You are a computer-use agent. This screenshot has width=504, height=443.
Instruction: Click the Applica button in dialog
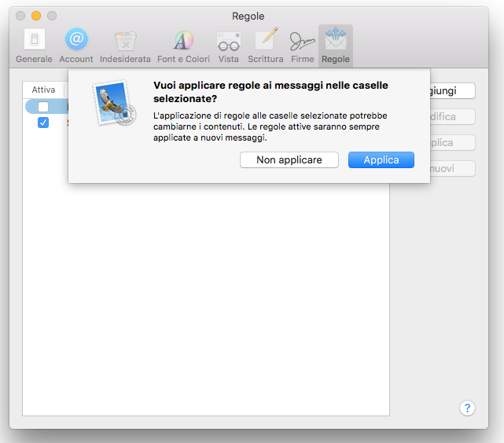[381, 160]
